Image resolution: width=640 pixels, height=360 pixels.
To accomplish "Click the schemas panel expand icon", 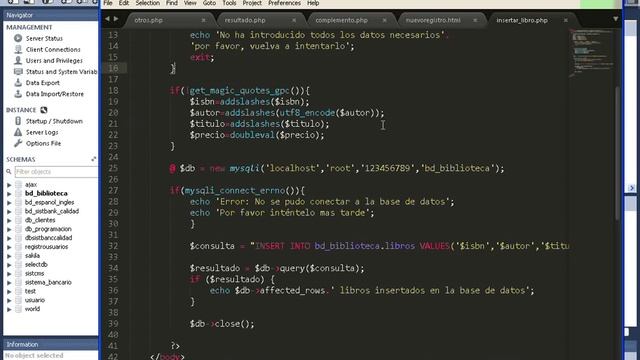I will pyautogui.click(x=93, y=159).
